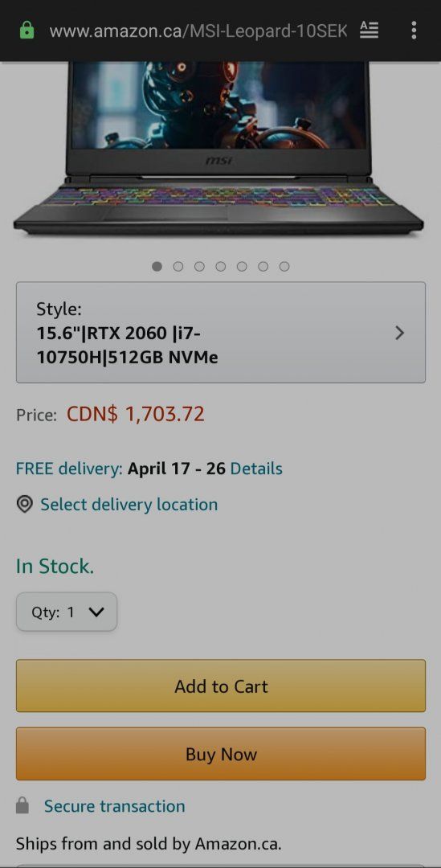Open the Secure transaction link
Screen dimensions: 441x868
point(115,806)
